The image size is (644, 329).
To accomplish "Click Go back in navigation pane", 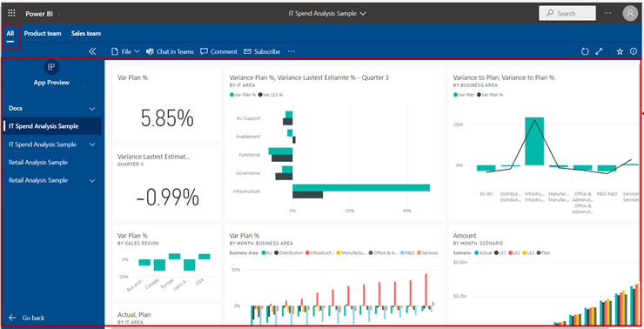I will click(x=27, y=318).
